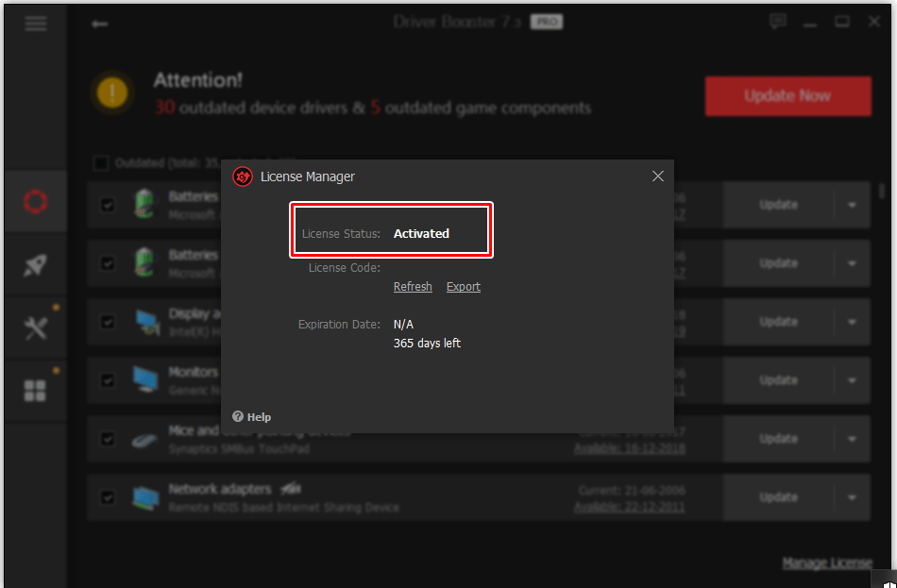The image size is (897, 588).
Task: Click the Network adapters device icon
Action: 145,498
